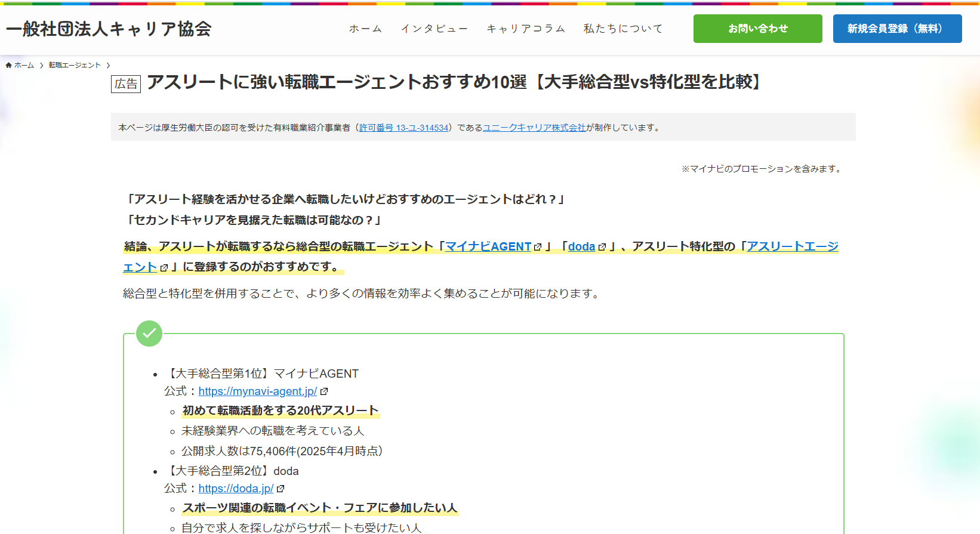Viewport: 980px width, 534px height.
Task: Click the home icon in the breadcrumb
Action: pos(9,65)
